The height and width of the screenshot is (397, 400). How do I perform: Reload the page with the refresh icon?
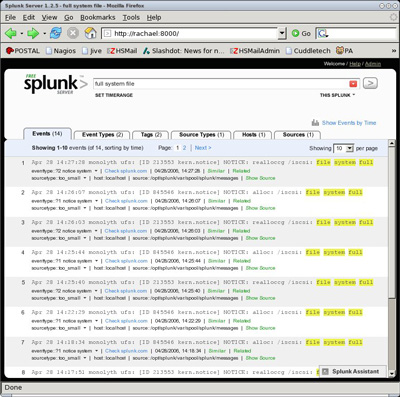56,33
